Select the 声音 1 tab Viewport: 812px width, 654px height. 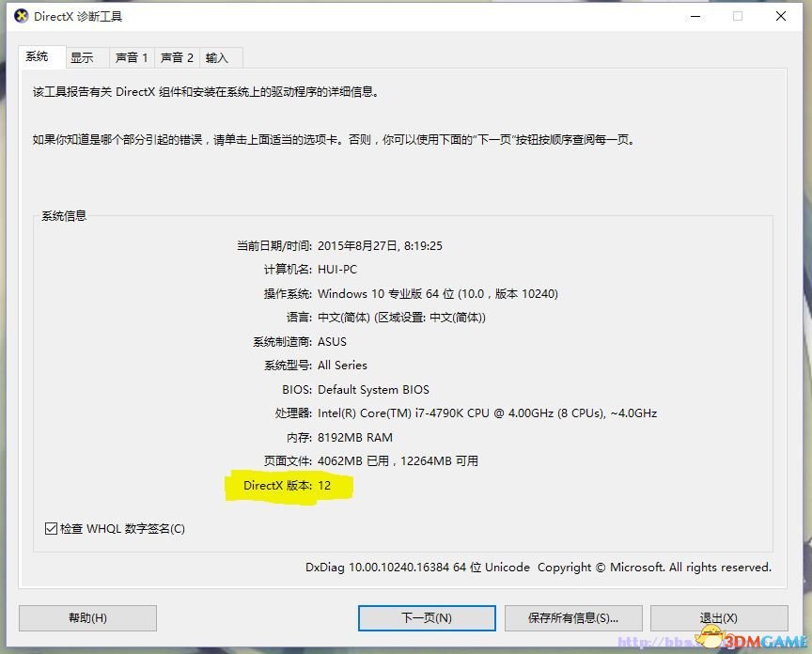coord(132,57)
